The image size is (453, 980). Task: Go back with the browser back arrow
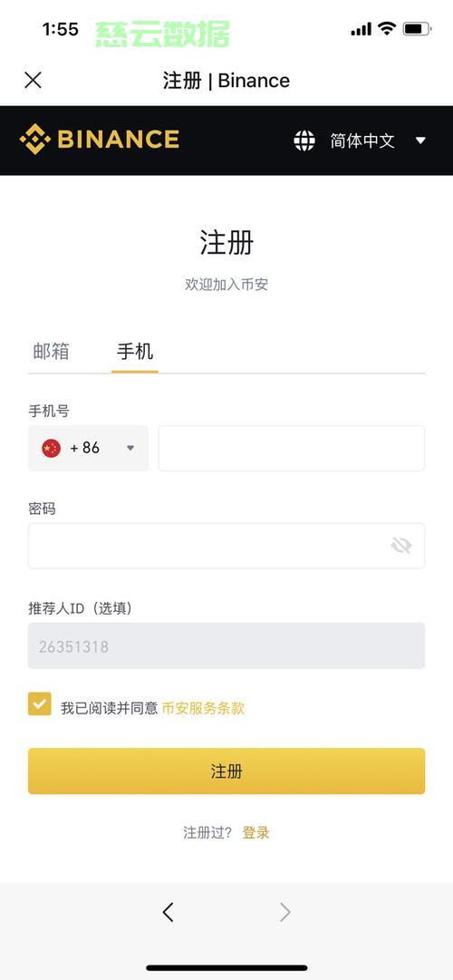coord(168,913)
